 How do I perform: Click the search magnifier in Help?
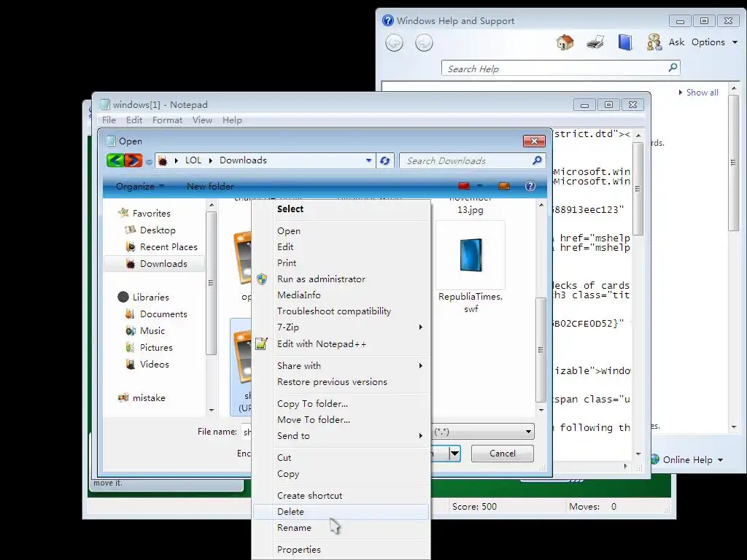pyautogui.click(x=673, y=67)
